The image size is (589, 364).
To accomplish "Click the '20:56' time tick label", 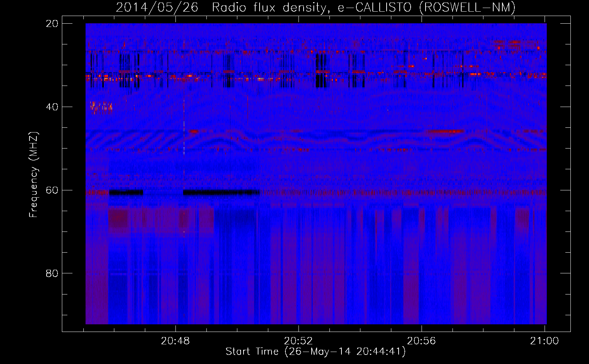I will [421, 341].
